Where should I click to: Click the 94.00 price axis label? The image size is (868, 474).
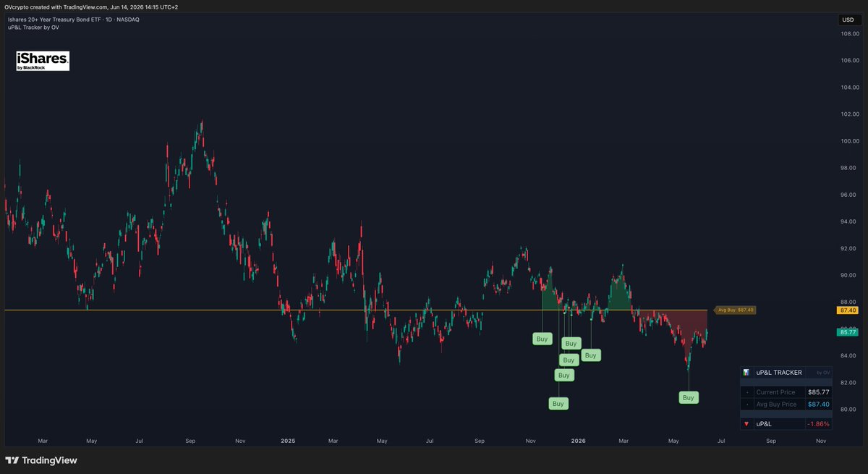coord(850,221)
